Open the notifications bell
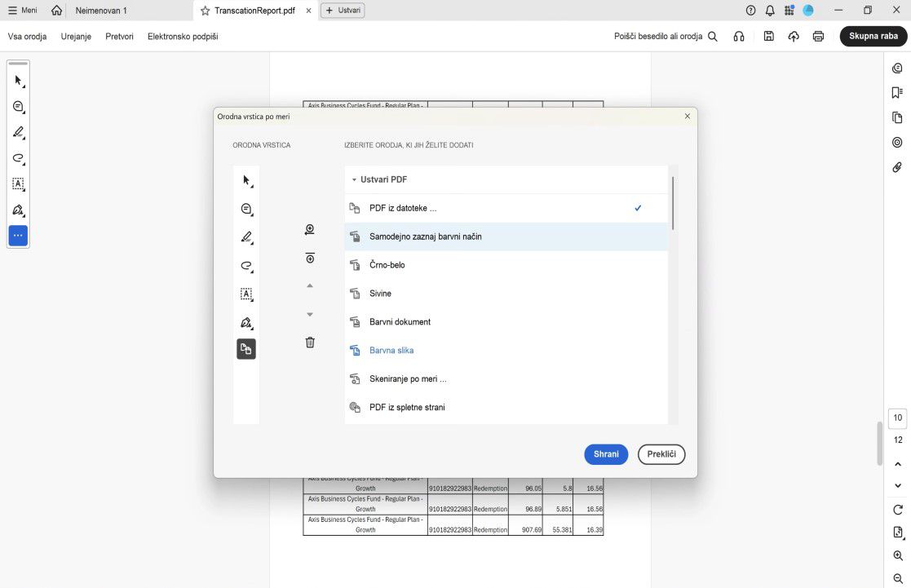 (x=770, y=11)
